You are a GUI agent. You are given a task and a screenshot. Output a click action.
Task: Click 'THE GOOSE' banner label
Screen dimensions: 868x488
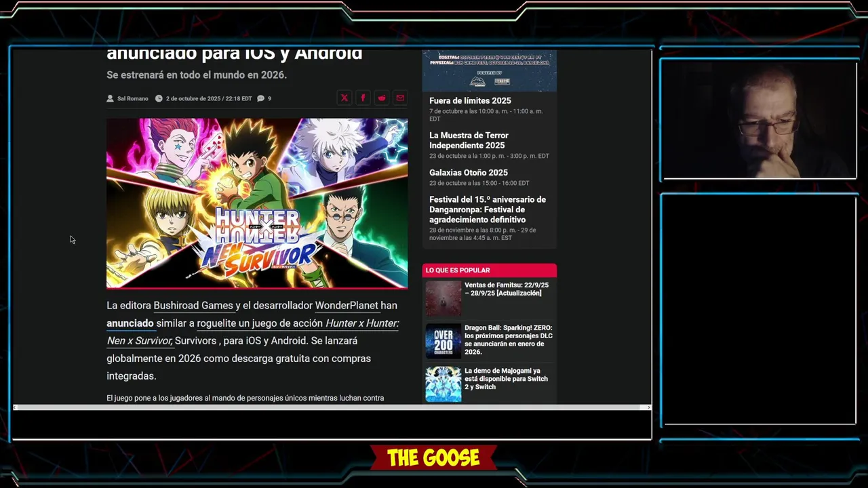click(x=433, y=458)
